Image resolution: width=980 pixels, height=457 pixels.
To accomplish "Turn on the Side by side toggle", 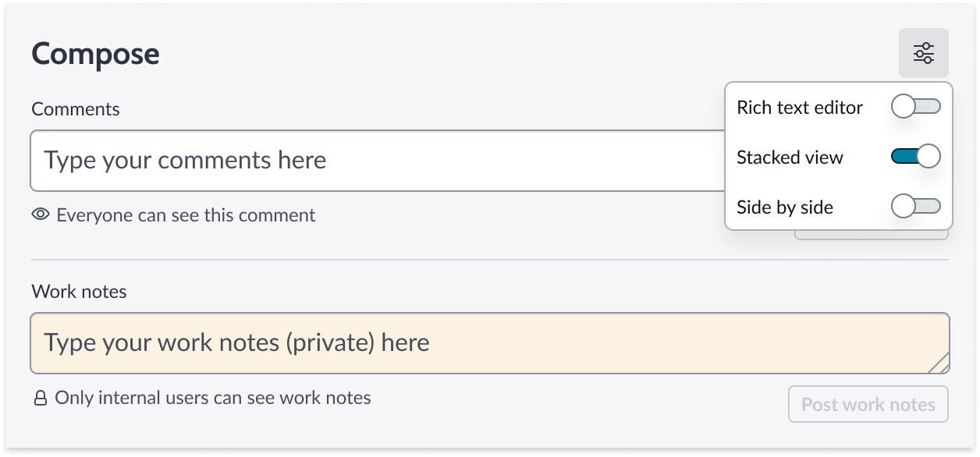I will (x=915, y=207).
